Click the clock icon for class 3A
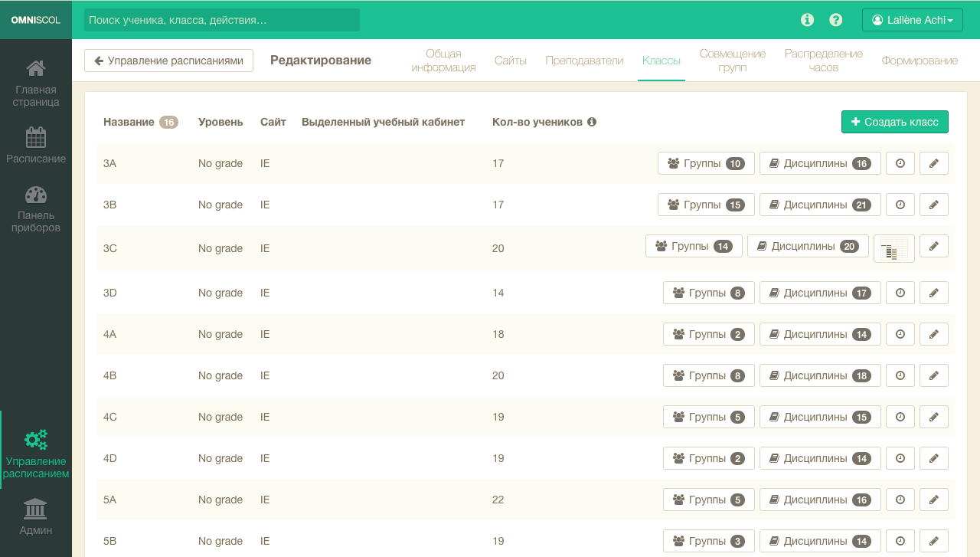 coord(900,163)
